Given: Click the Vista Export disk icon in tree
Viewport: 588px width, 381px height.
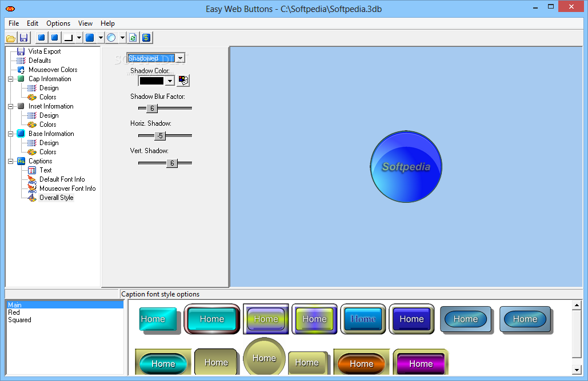Looking at the screenshot, I should pos(21,51).
